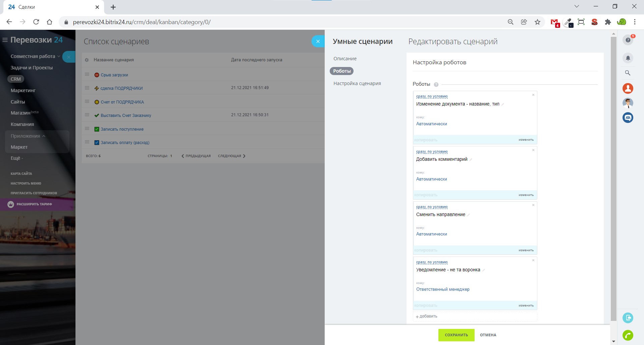This screenshot has height=345, width=644.
Task: Open the Срыв загрузки scenario
Action: click(114, 75)
